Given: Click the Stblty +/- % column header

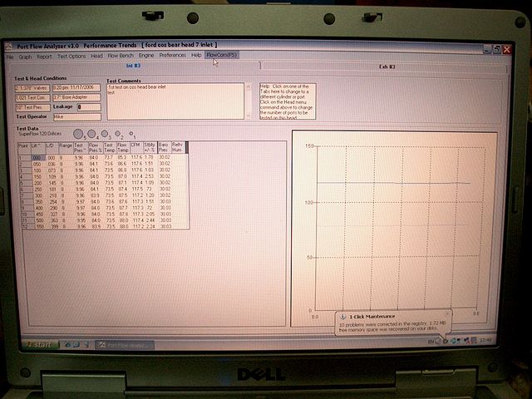Looking at the screenshot, I should point(150,147).
